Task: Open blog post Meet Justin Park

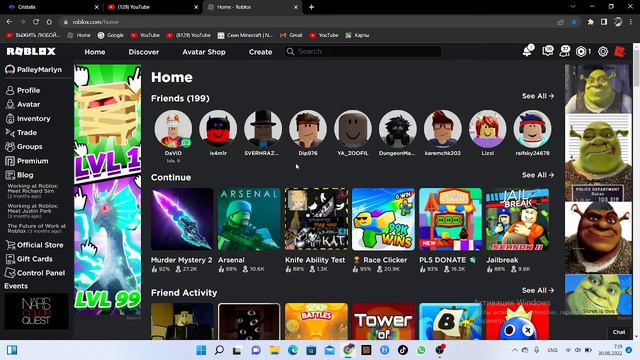Action: 33,211
